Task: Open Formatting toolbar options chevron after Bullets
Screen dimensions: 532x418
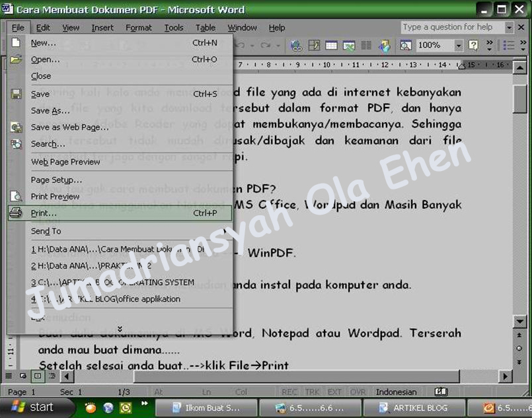Action: pyautogui.click(x=523, y=45)
